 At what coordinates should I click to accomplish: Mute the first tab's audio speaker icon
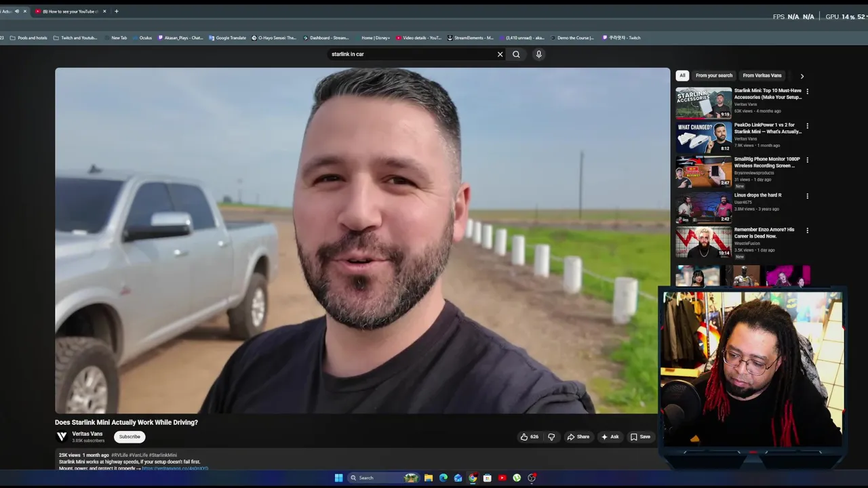coord(17,12)
